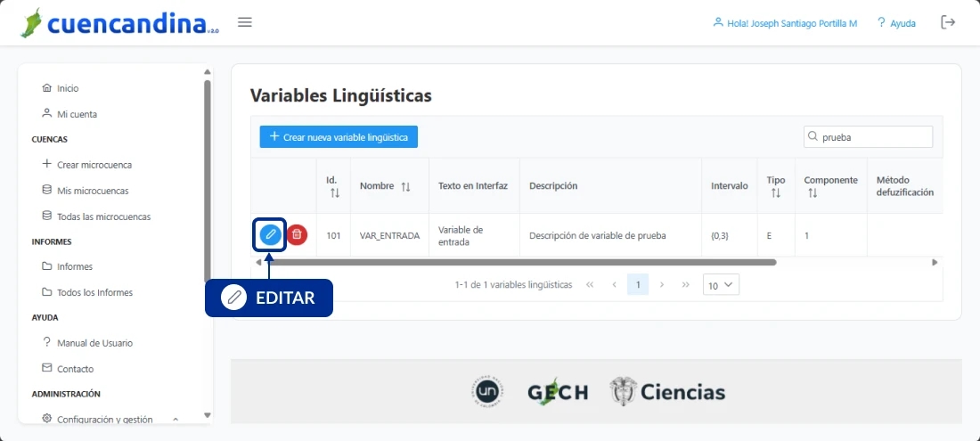The width and height of the screenshot is (980, 441).
Task: Click the blue pencil edit icon
Action: (x=270, y=235)
